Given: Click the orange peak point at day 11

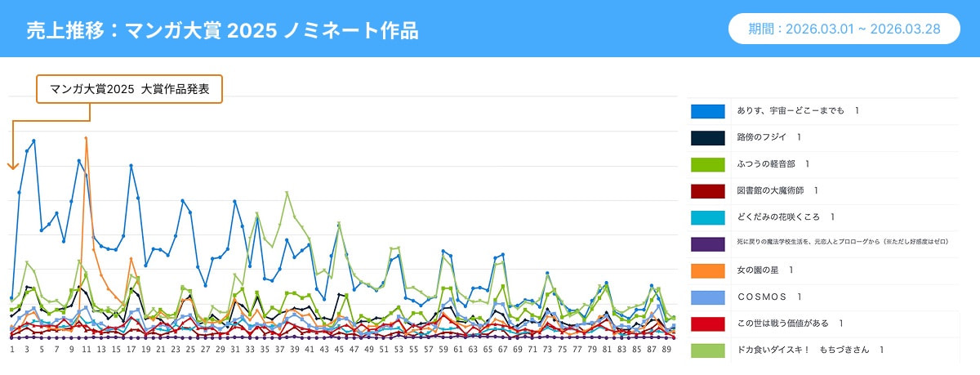Looking at the screenshot, I should coord(86,138).
